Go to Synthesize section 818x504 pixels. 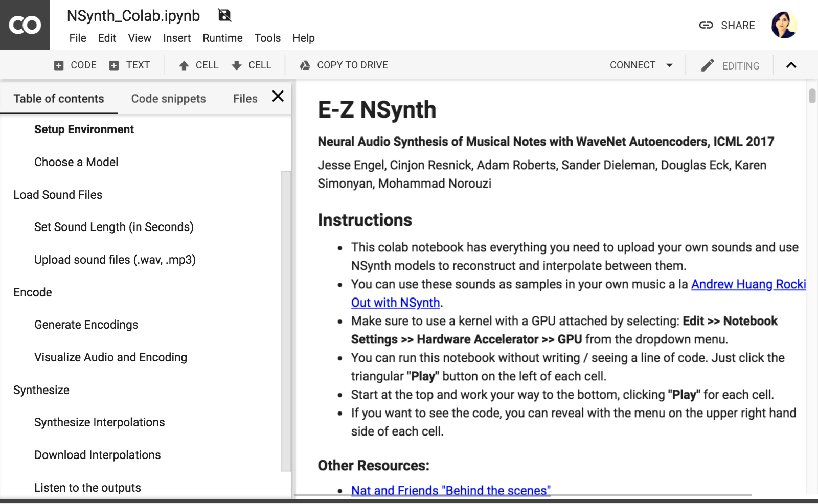41,390
